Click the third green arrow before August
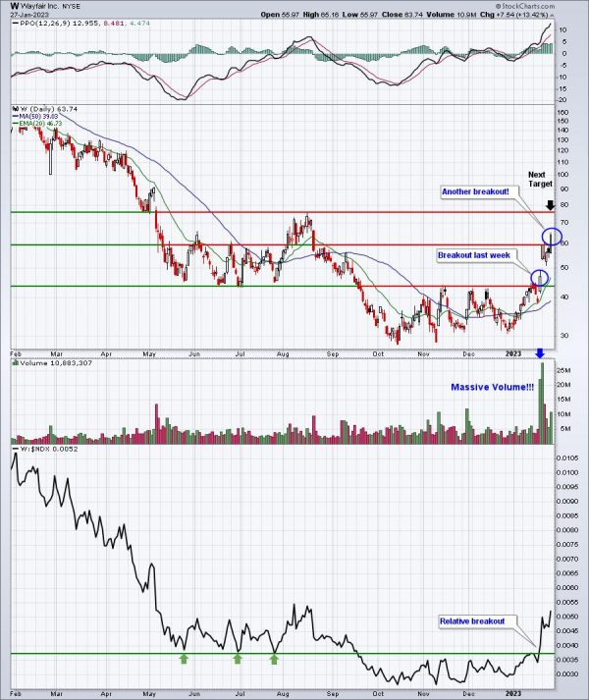Screen dimensions: 589x700 coord(274,659)
